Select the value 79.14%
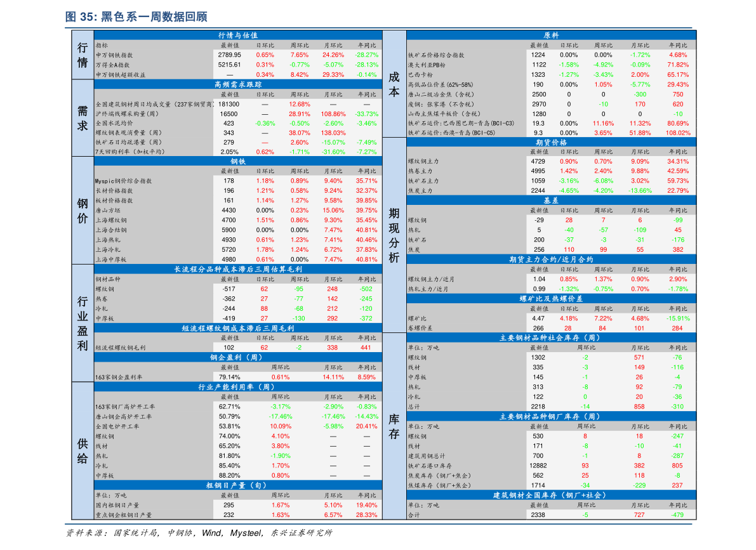756x550 pixels. click(x=230, y=377)
